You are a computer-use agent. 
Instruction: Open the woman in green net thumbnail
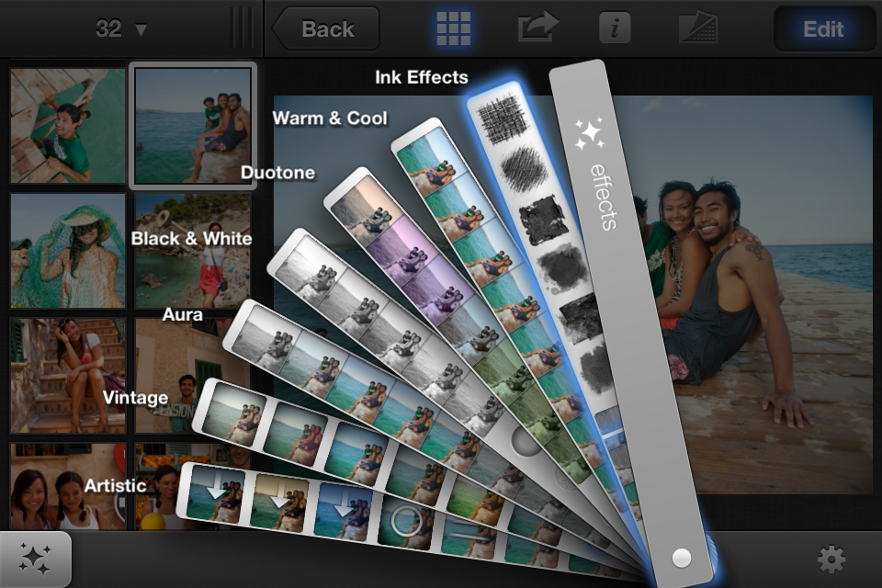point(67,251)
